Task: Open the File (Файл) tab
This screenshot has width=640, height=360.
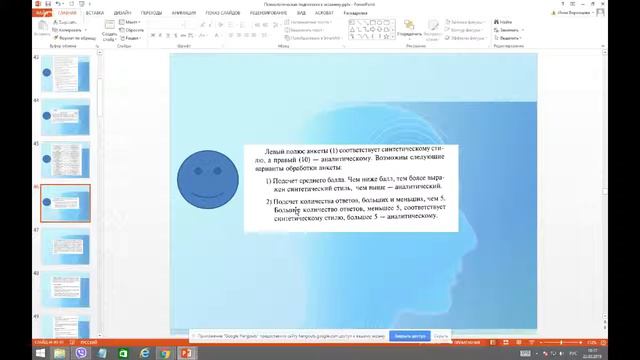Action: [x=42, y=13]
